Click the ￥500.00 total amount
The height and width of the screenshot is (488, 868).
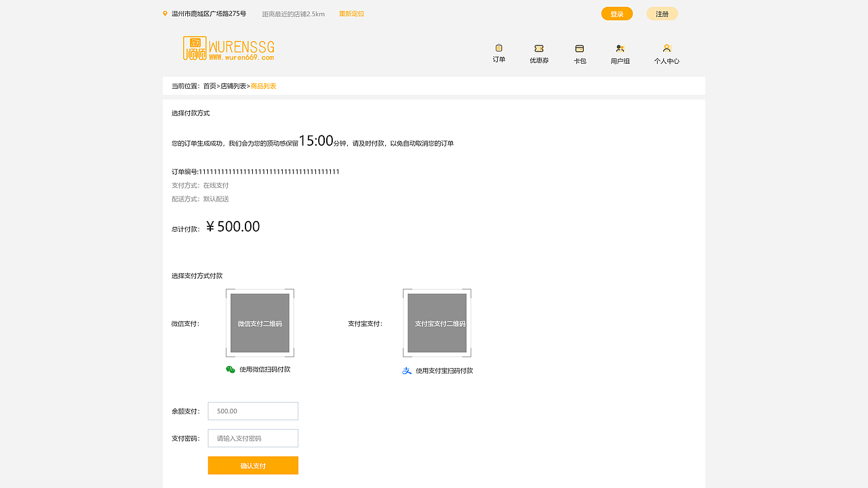pos(233,227)
